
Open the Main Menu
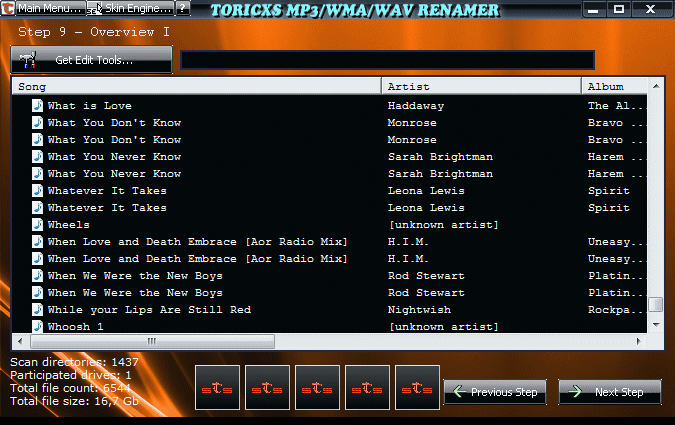pyautogui.click(x=42, y=8)
